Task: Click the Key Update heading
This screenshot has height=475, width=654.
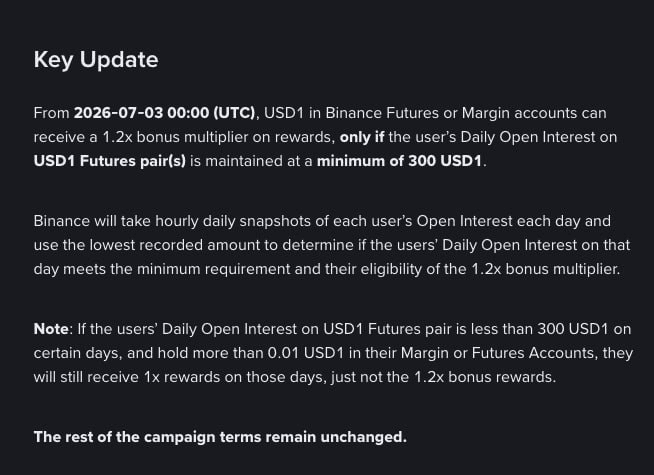Action: click(96, 60)
